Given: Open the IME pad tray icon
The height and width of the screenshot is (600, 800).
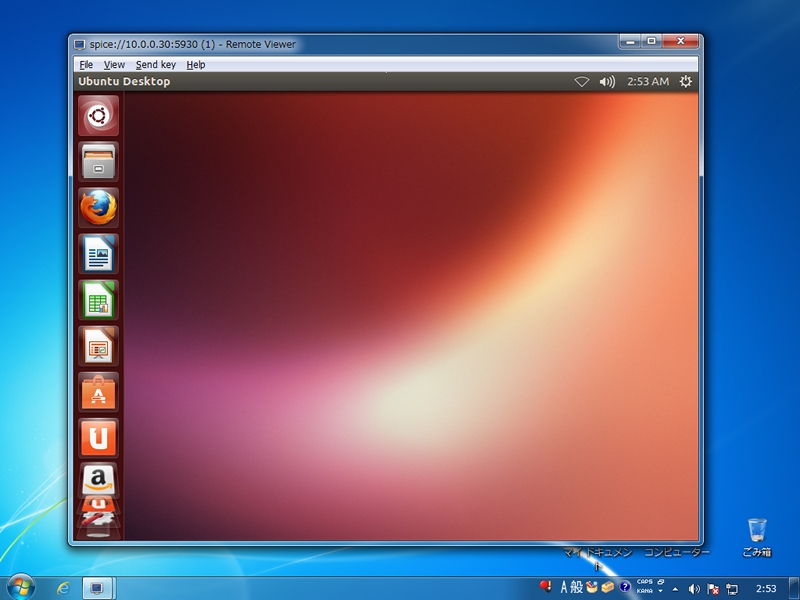Looking at the screenshot, I should pos(592,588).
